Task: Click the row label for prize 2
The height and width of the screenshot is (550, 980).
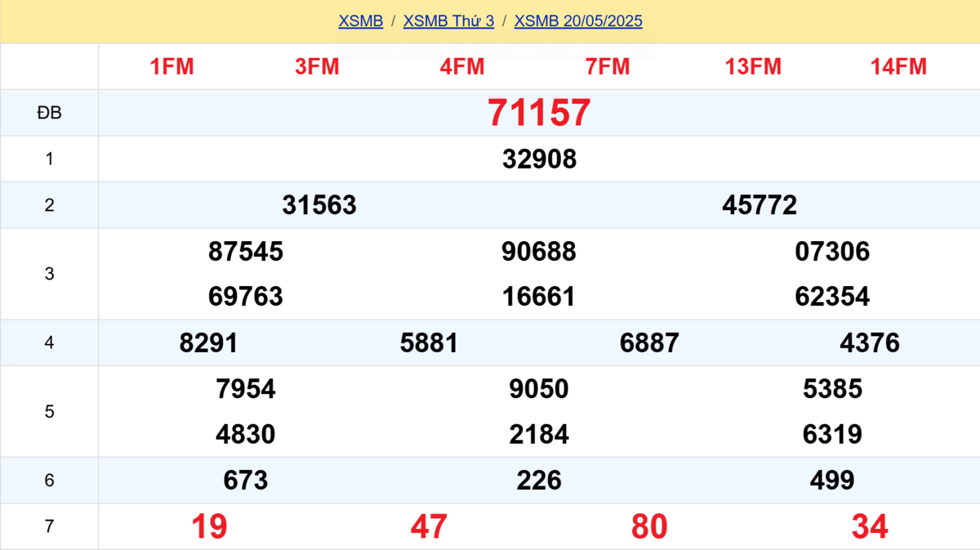Action: pos(49,205)
